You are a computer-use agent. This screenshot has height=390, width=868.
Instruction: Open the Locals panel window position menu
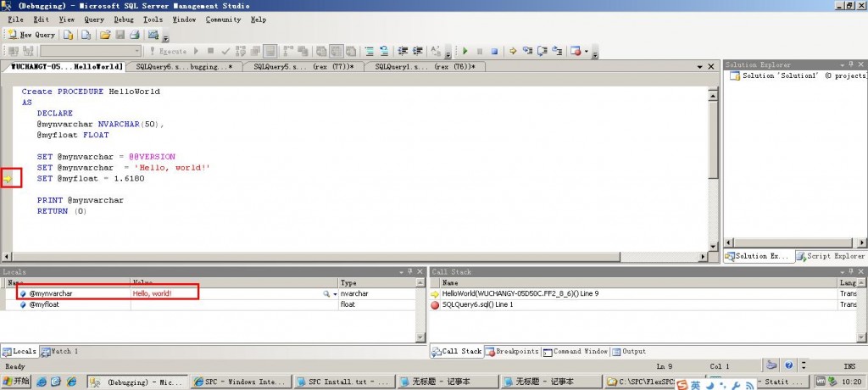click(x=401, y=272)
